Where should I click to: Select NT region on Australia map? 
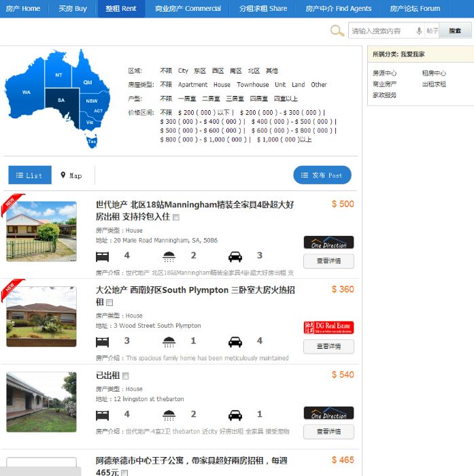coord(58,75)
